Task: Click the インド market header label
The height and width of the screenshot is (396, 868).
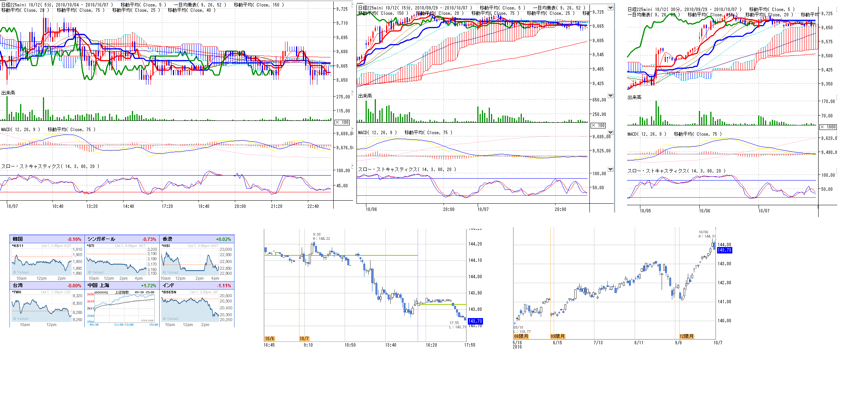Action: click(168, 285)
